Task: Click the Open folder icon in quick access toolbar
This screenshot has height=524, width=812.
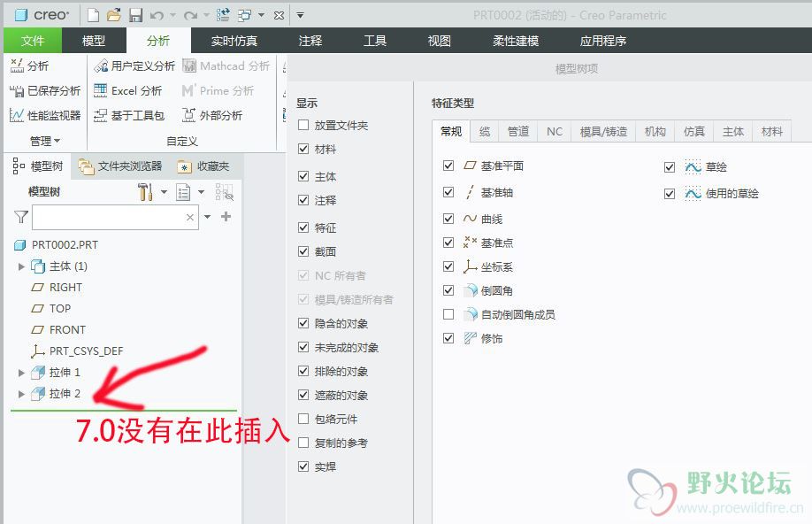Action: pos(114,15)
